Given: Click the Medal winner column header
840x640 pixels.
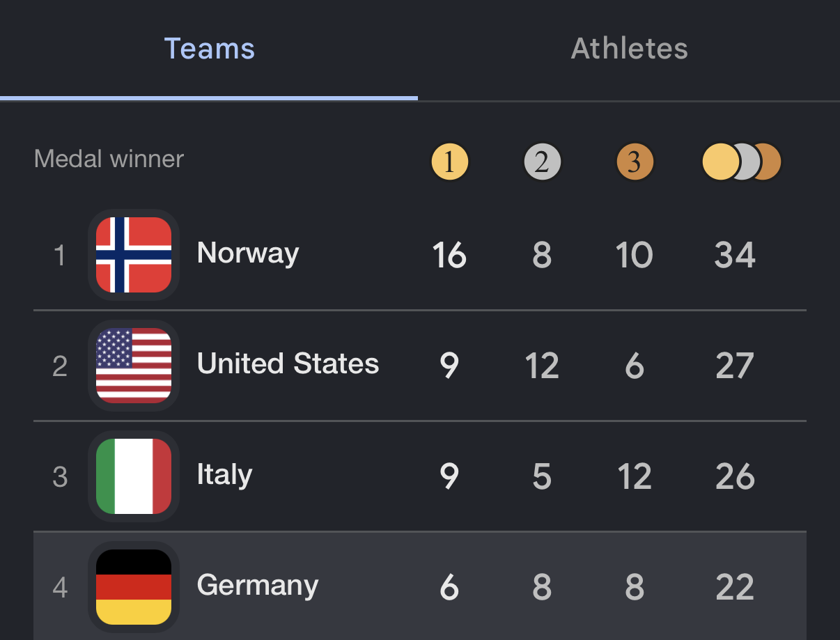Looking at the screenshot, I should (109, 159).
